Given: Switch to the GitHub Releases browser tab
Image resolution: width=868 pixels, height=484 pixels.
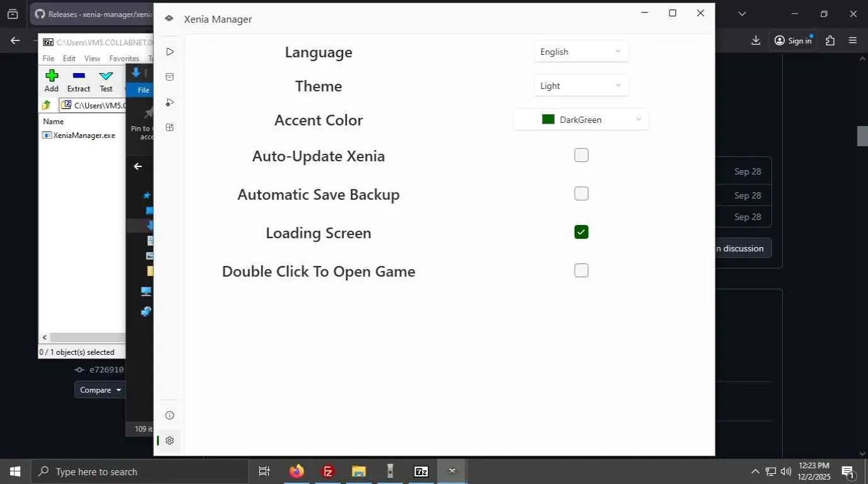Looking at the screenshot, I should click(92, 14).
